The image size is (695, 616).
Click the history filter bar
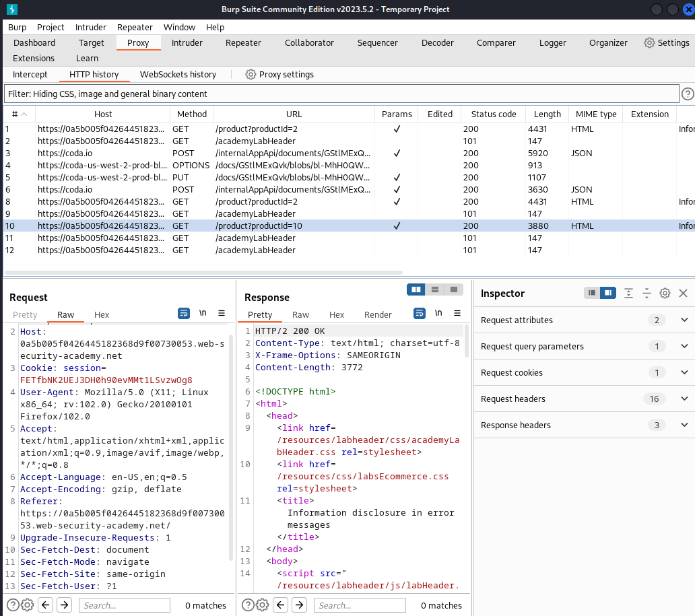[341, 94]
